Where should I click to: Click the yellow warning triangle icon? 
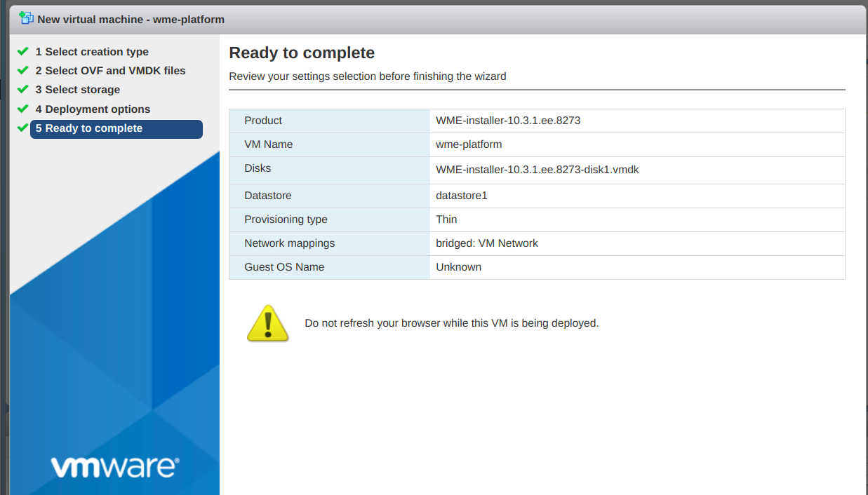(x=267, y=323)
